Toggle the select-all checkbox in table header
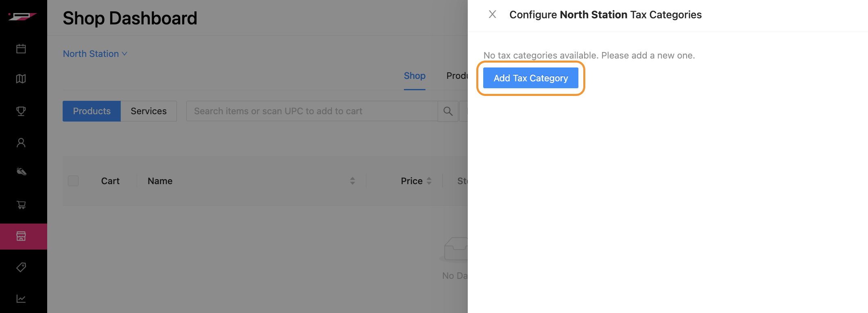 [73, 181]
